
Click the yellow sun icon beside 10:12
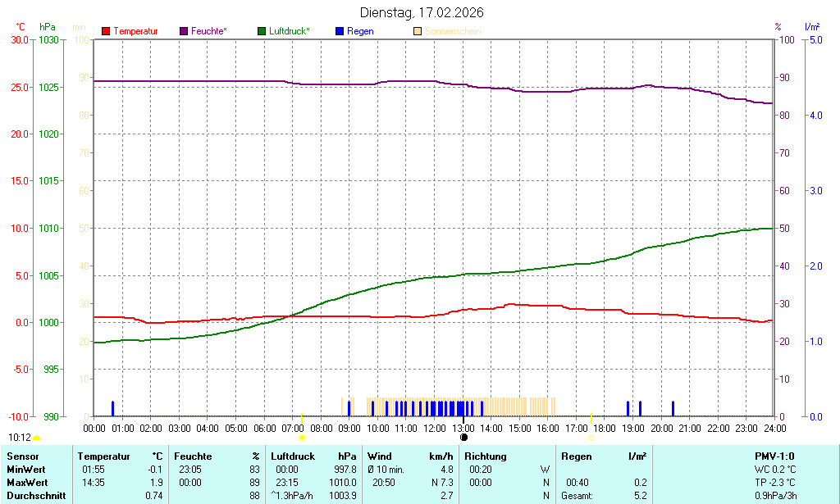click(x=37, y=438)
